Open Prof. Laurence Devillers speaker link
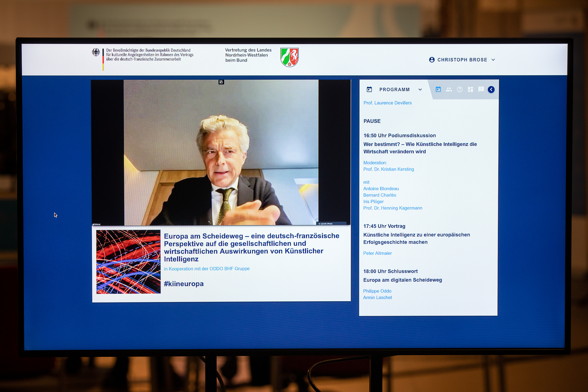588x392 pixels. (387, 103)
